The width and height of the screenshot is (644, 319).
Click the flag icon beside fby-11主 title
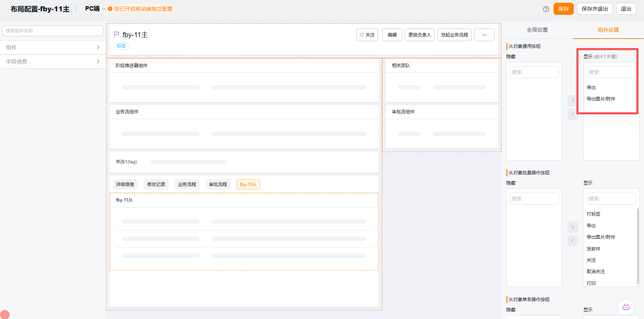[x=116, y=34]
